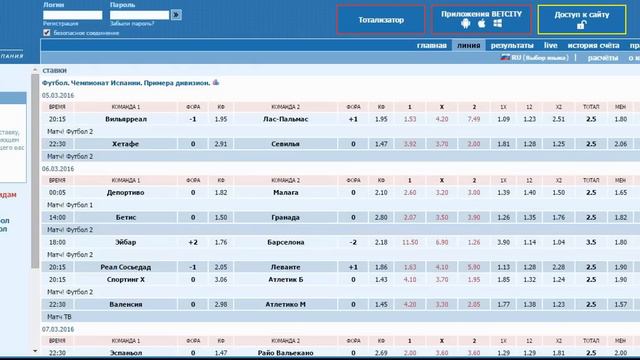The width and height of the screenshot is (640, 360).
Task: Click X2 odds 1.76 in Бетис row
Action: pos(558,218)
